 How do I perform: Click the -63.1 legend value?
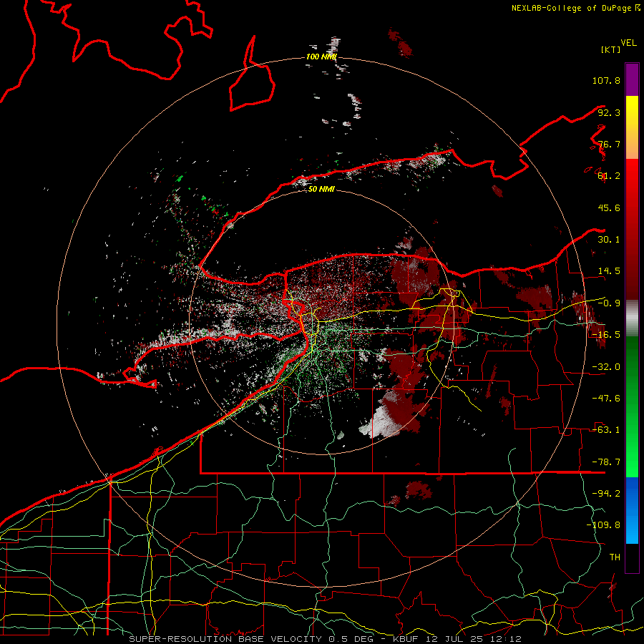point(606,430)
